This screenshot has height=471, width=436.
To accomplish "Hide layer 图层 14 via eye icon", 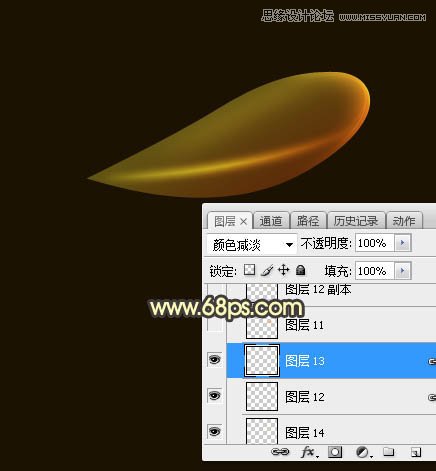I will [x=214, y=431].
